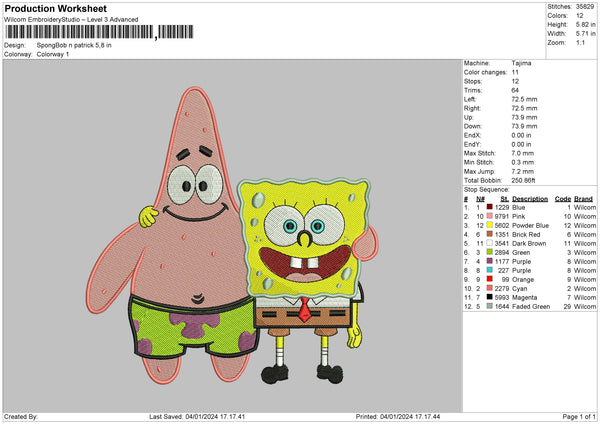Viewport: 600px width, 424px height.
Task: Click the 'Stop Sequence:' heading
Action: pos(486,190)
